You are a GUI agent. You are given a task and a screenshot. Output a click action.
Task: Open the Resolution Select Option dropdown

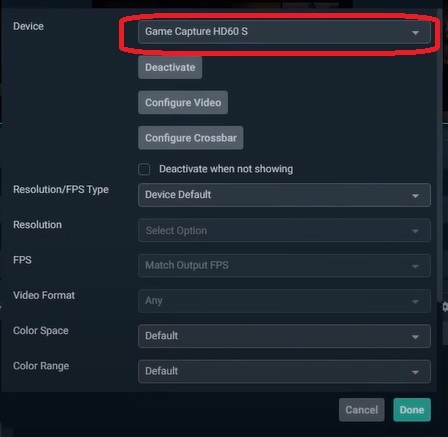point(284,230)
